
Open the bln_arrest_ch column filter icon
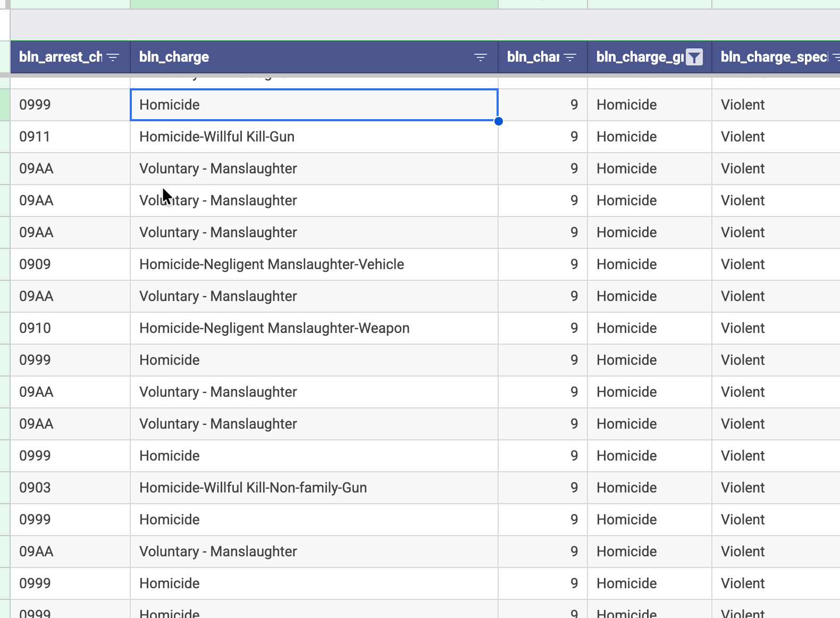113,57
